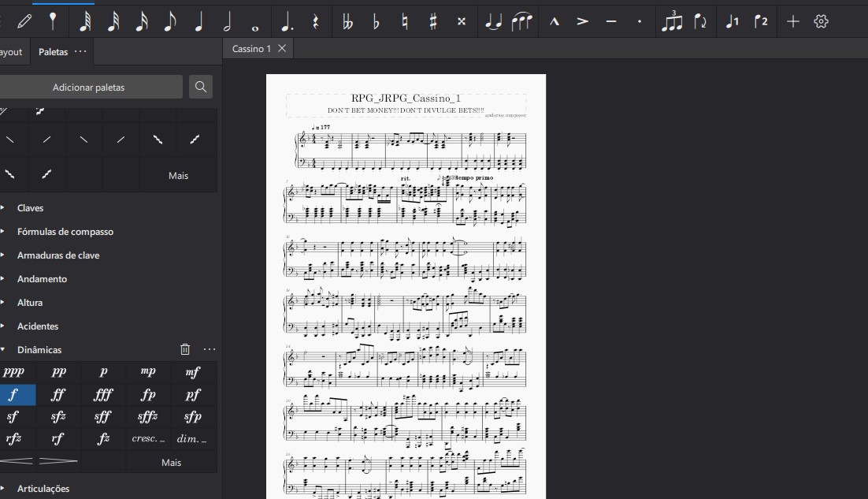Open note input toolbar settings gear
Image resolution: width=868 pixels, height=499 pixels.
click(x=821, y=21)
